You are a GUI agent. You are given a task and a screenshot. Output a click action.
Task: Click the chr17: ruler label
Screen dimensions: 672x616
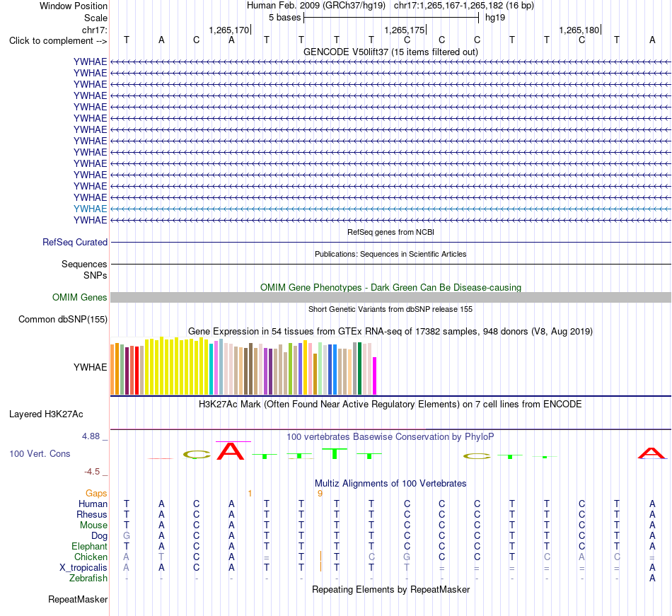[94, 30]
